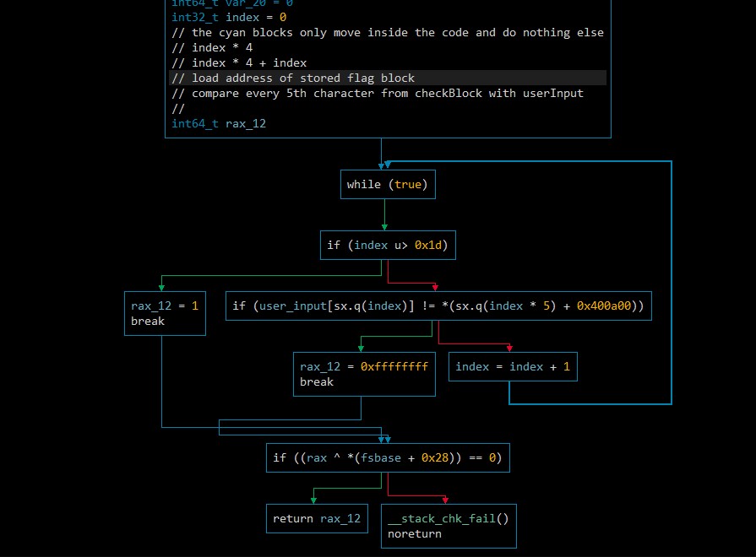Select the 0x1d constant in the index comparison

[x=428, y=246]
